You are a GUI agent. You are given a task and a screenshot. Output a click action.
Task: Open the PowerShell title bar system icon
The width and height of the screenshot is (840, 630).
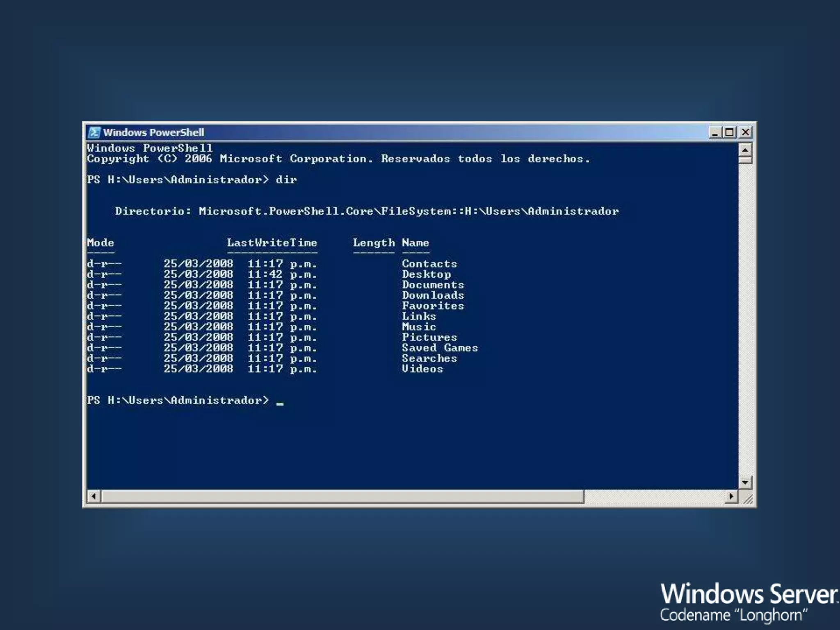[x=94, y=132]
